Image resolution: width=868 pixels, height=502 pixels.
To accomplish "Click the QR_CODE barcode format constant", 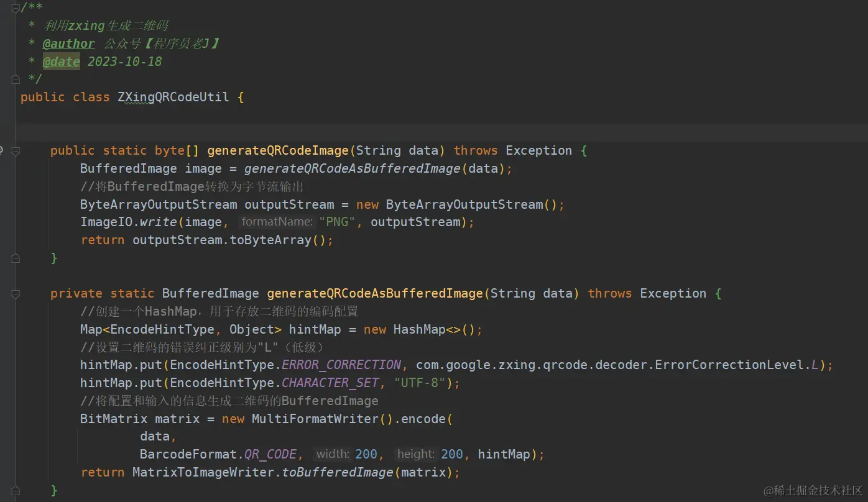I will coord(270,454).
